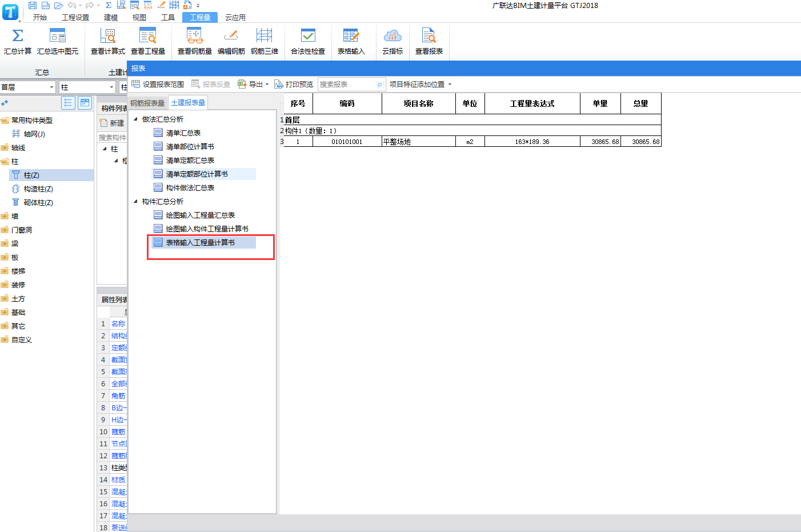Click the Open folder icon in quick access toolbar

58,5
